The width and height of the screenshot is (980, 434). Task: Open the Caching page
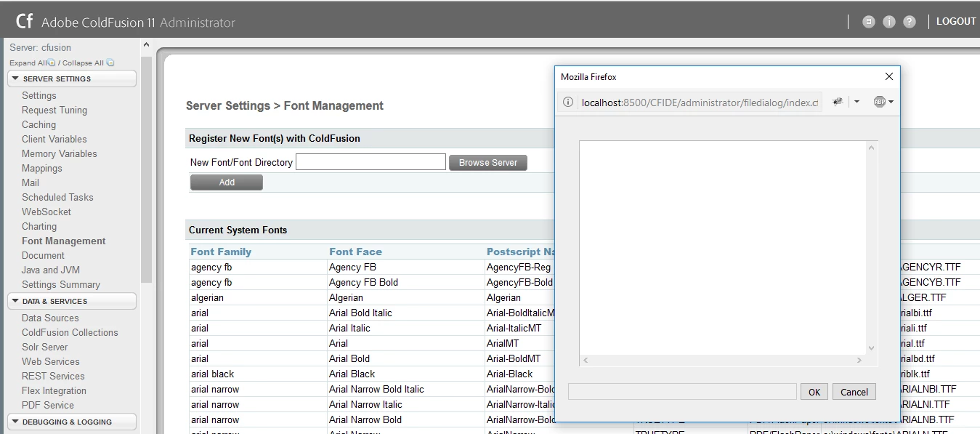39,124
